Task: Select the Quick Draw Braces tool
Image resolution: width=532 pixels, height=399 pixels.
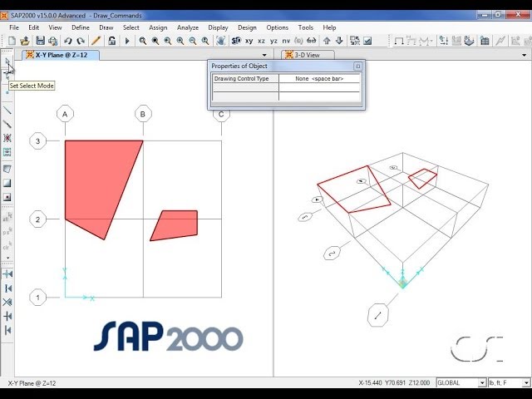Action: (7, 138)
